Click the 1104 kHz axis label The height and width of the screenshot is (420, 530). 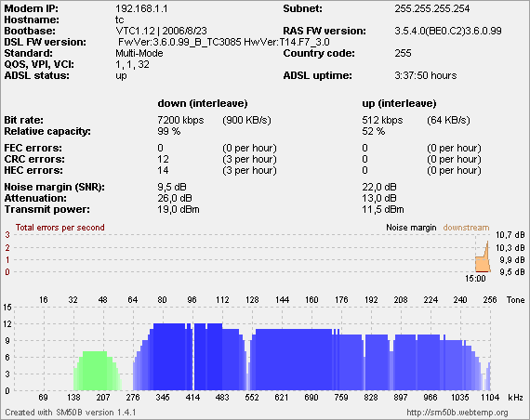pos(490,398)
